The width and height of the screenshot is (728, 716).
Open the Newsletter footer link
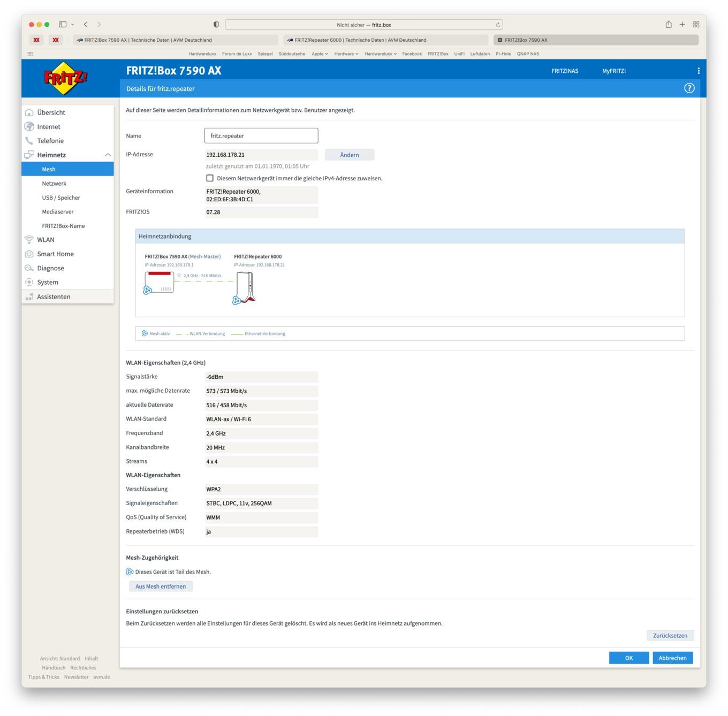(77, 677)
